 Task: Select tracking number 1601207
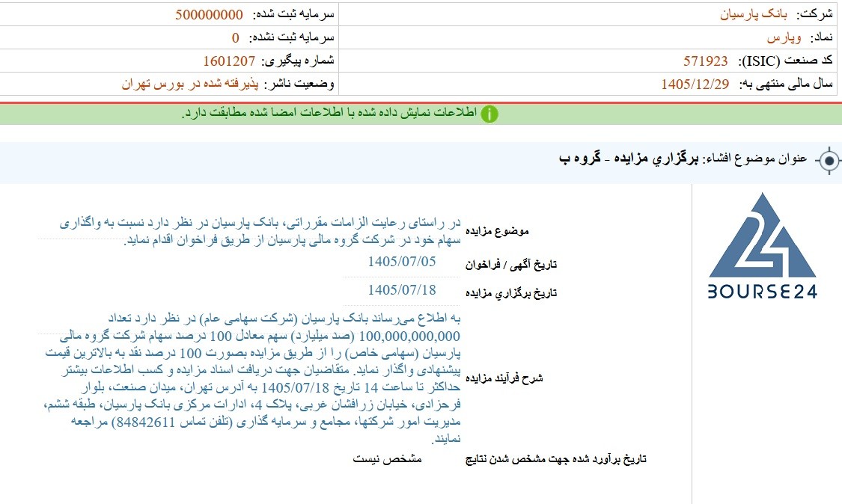click(229, 61)
